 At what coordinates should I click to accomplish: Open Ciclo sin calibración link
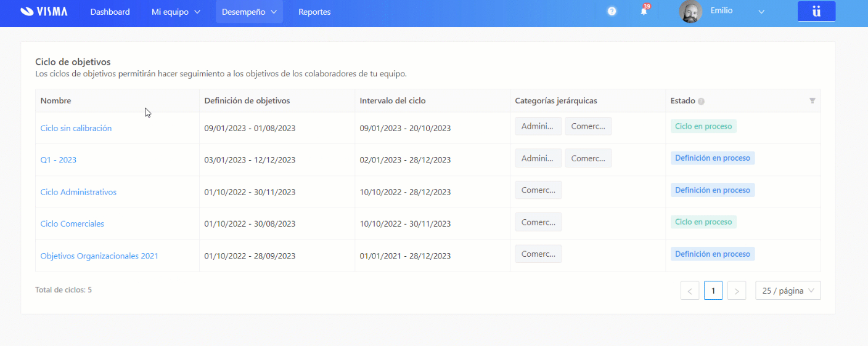click(x=76, y=128)
